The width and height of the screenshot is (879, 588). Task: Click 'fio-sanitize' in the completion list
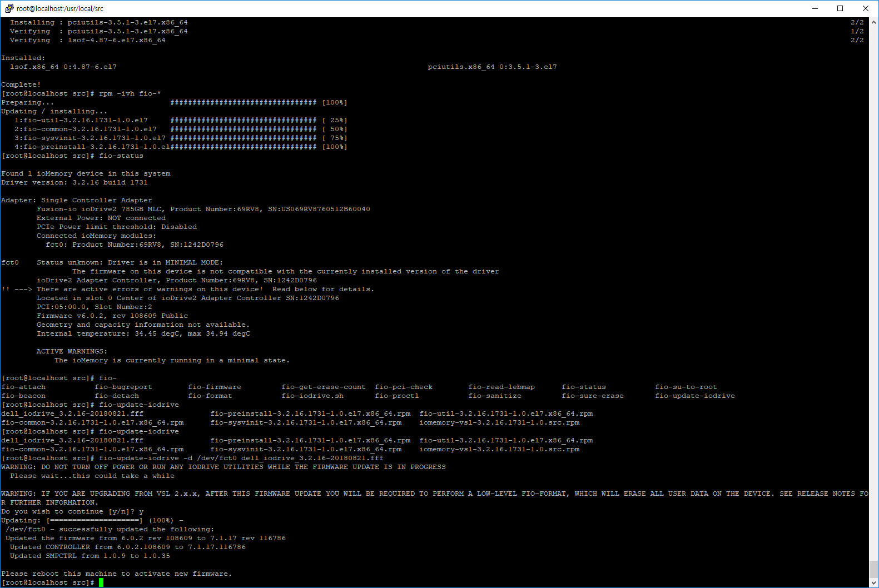click(x=495, y=396)
